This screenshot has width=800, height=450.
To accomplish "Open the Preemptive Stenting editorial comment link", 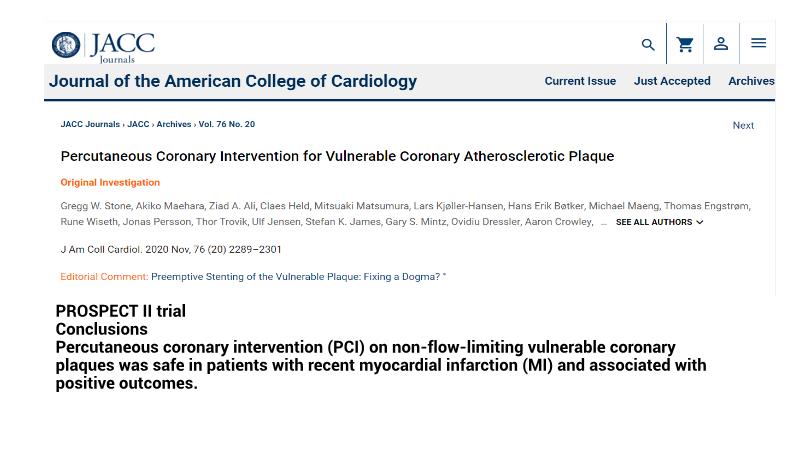I will pyautogui.click(x=298, y=277).
